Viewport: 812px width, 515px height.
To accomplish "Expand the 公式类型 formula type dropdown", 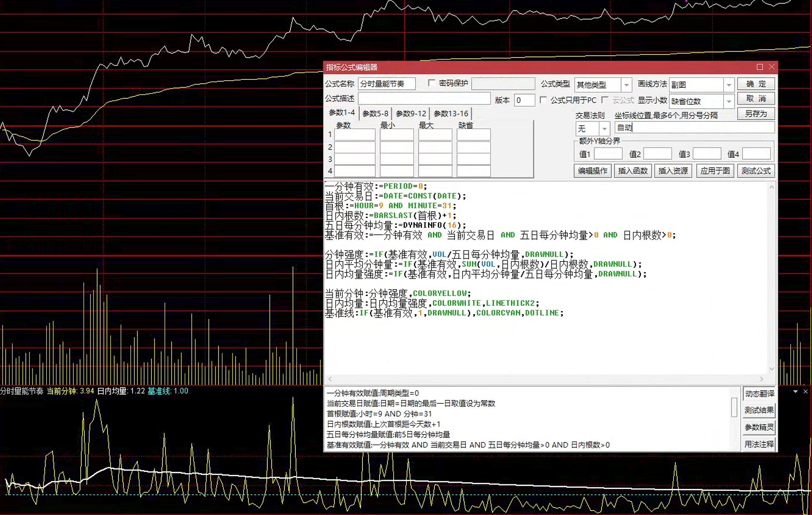I will pos(626,85).
